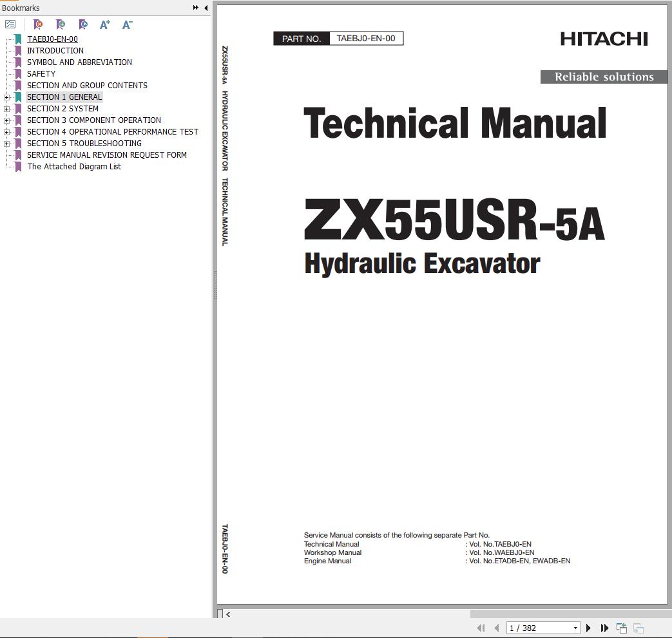Screen dimensions: 672x638
Task: Go to the first page
Action: click(x=481, y=628)
